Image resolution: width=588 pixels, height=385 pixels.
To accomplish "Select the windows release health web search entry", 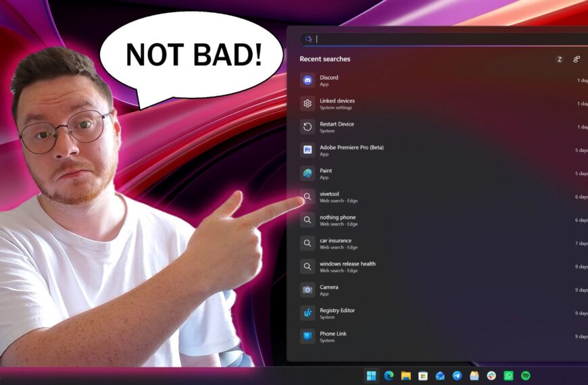I will (x=443, y=267).
